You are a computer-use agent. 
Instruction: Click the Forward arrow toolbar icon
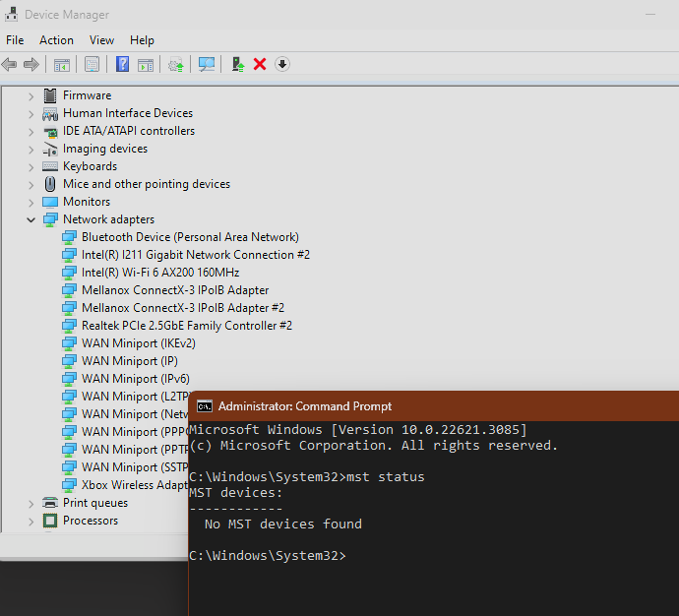point(31,65)
